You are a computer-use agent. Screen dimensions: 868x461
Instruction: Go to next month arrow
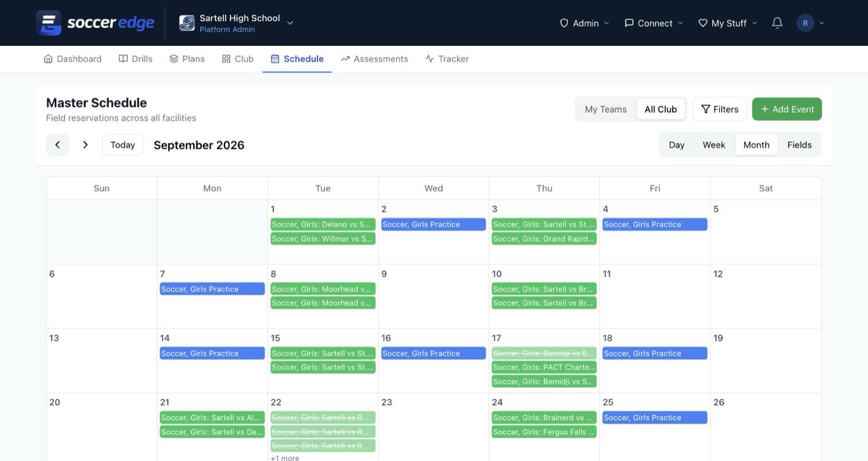(x=86, y=145)
